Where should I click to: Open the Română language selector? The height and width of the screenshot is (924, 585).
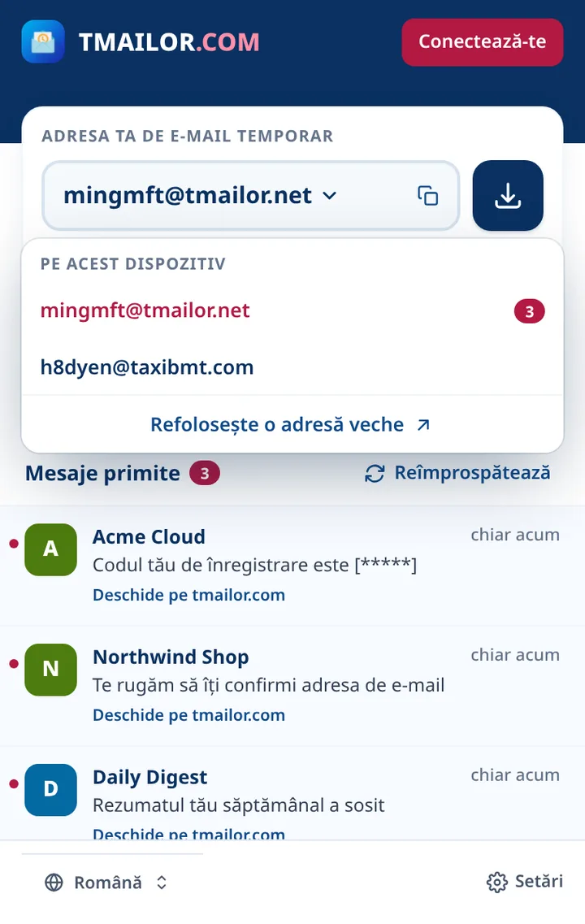(x=106, y=883)
